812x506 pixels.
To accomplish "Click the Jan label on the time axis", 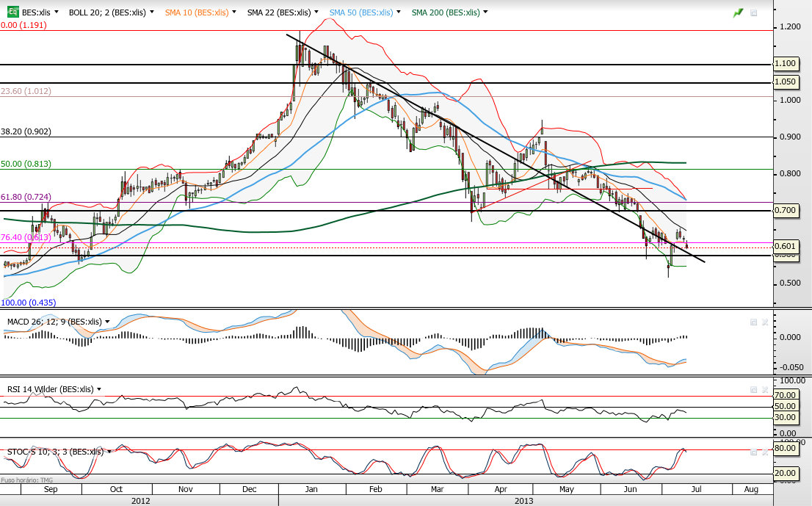I will coord(311,489).
